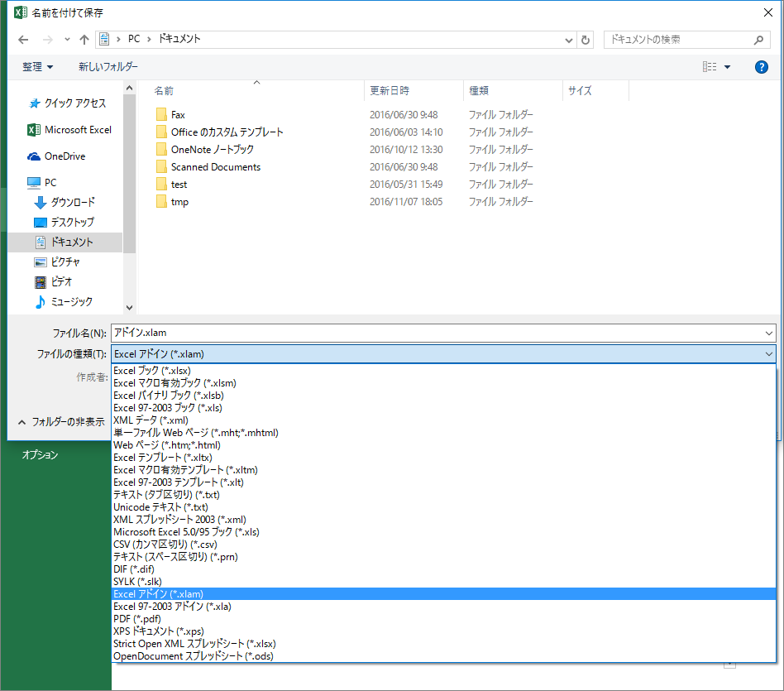Collapse folders with フォルダーの非表示
The image size is (784, 691).
61,422
